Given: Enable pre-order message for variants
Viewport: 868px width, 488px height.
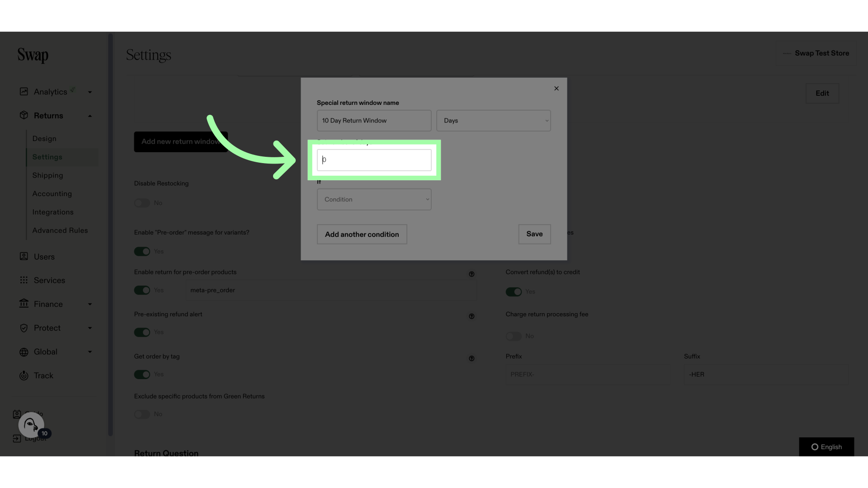Looking at the screenshot, I should [142, 251].
